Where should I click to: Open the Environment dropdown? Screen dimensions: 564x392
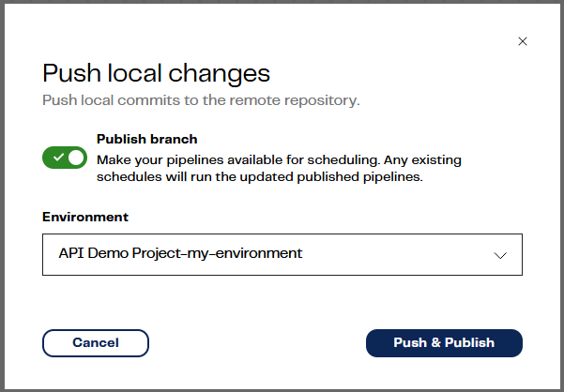(282, 254)
